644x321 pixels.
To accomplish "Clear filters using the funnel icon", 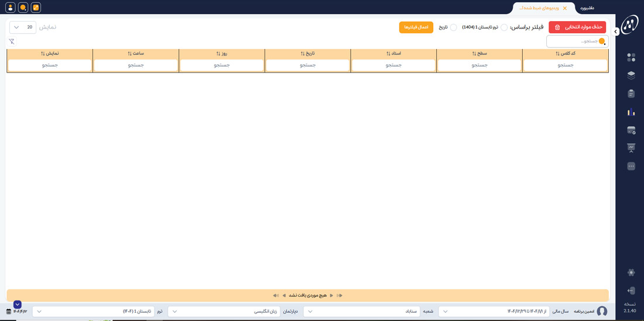I will pos(12,42).
